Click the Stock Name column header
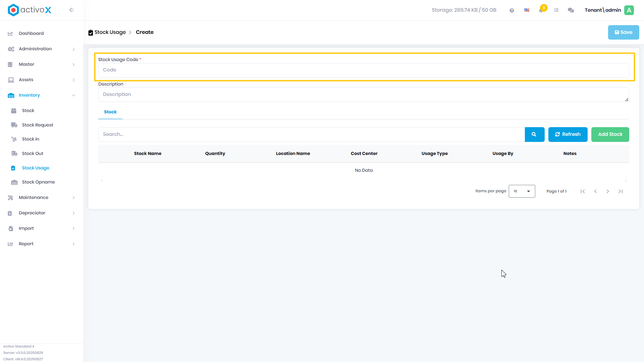Image resolution: width=644 pixels, height=362 pixels. click(148, 154)
